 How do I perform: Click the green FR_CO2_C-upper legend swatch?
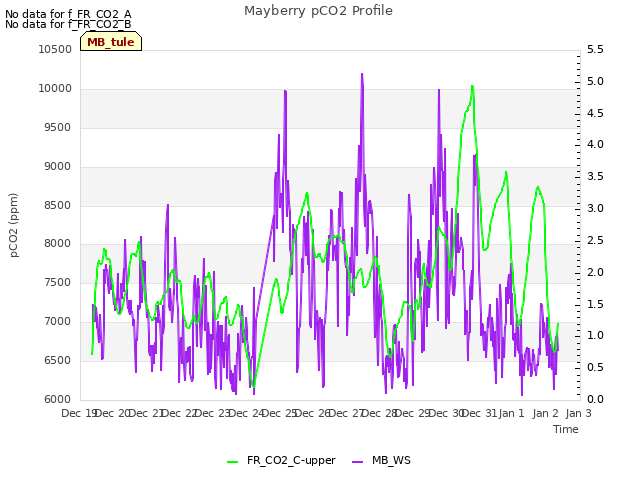click(x=232, y=462)
